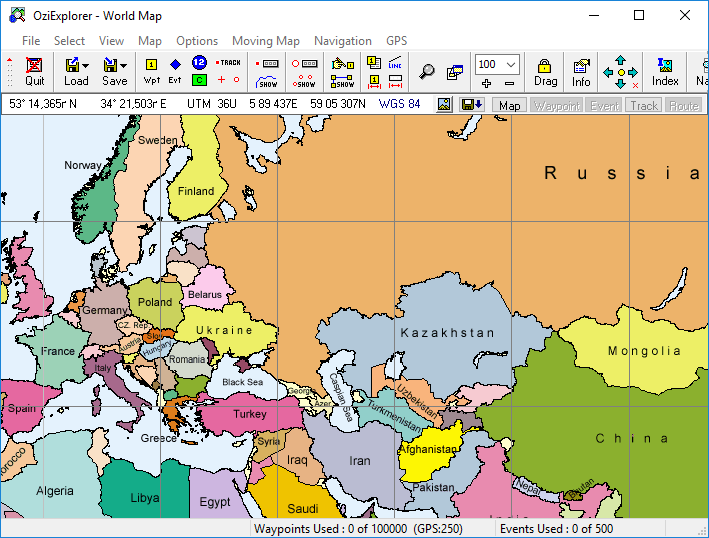Image resolution: width=709 pixels, height=538 pixels.
Task: Pan map right with the right arrow
Action: [633, 72]
